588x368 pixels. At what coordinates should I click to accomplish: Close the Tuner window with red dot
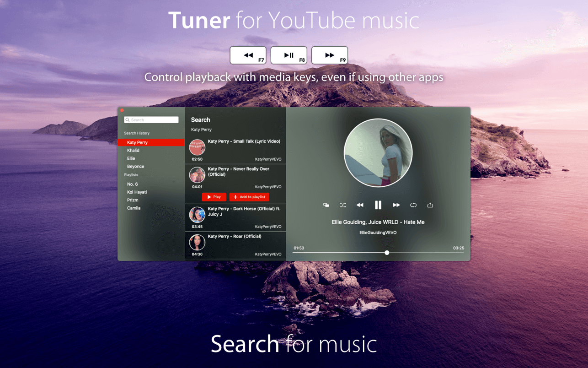click(x=122, y=110)
